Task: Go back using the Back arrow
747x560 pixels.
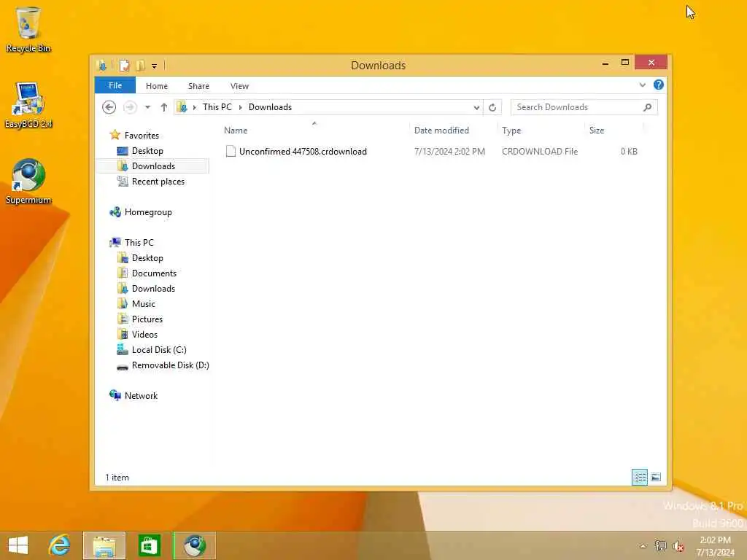Action: coord(109,107)
